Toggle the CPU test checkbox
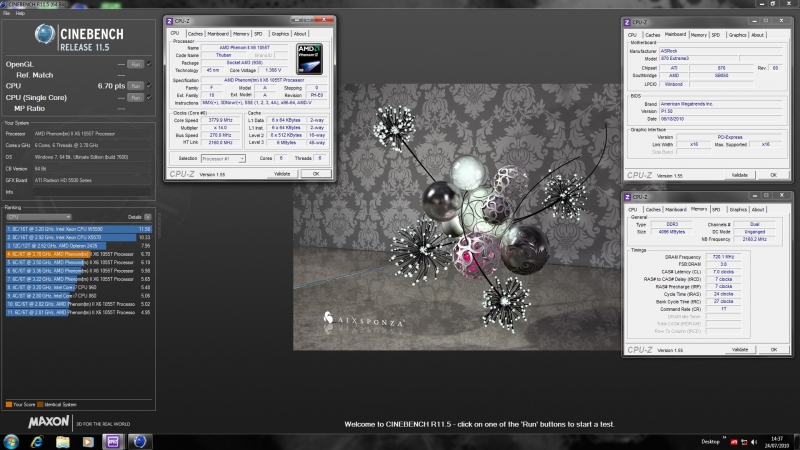The height and width of the screenshot is (450, 800). (149, 86)
